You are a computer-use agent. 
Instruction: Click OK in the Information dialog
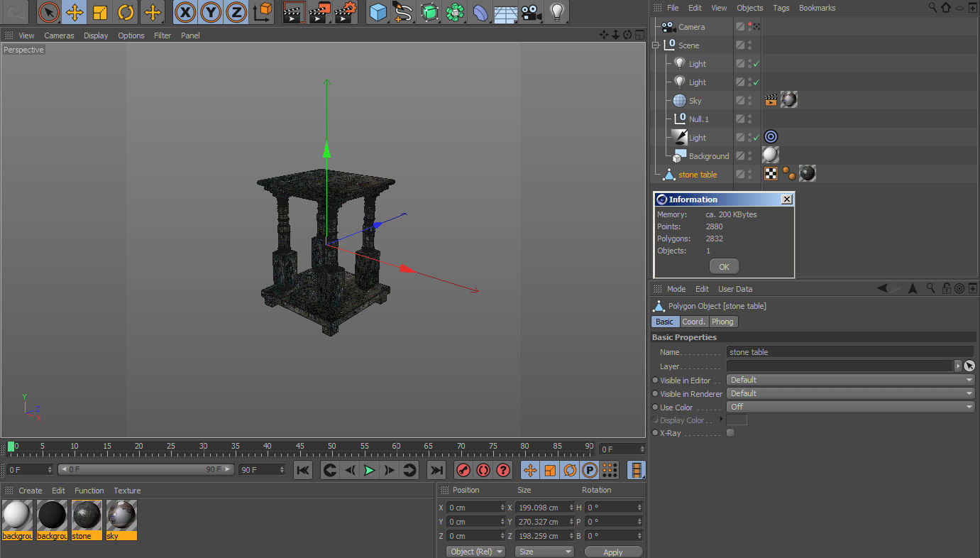(724, 267)
